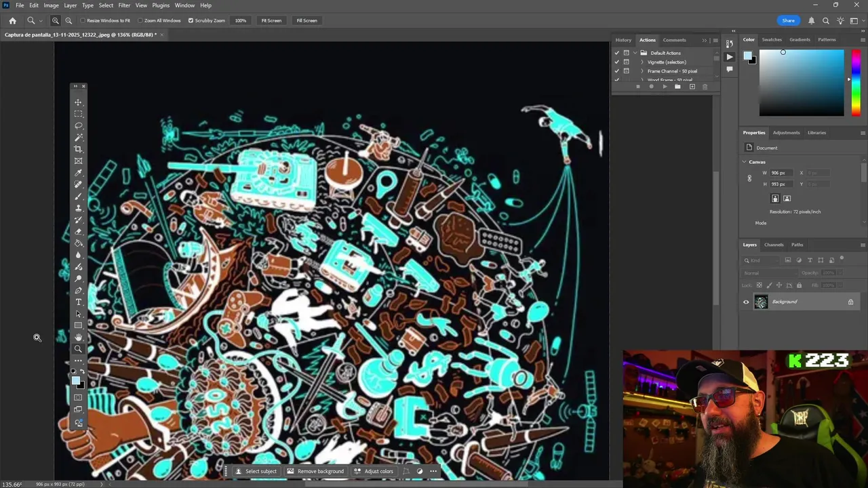Toggle Quick Mask mode in toolbox

click(78, 397)
